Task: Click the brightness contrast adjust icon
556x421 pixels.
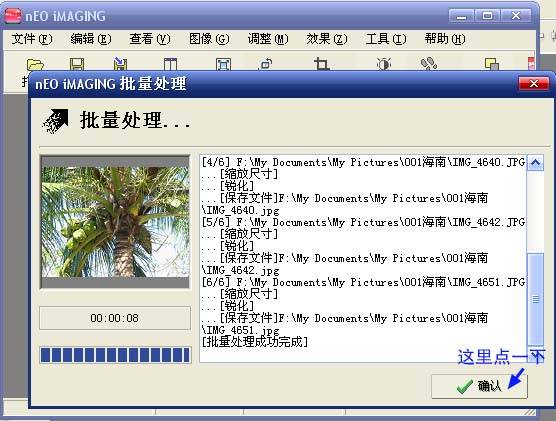Action: (x=384, y=64)
